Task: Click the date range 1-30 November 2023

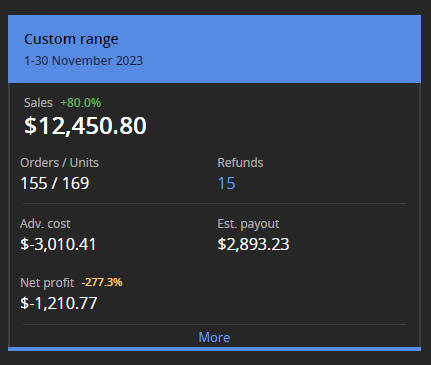Action: pyautogui.click(x=84, y=61)
